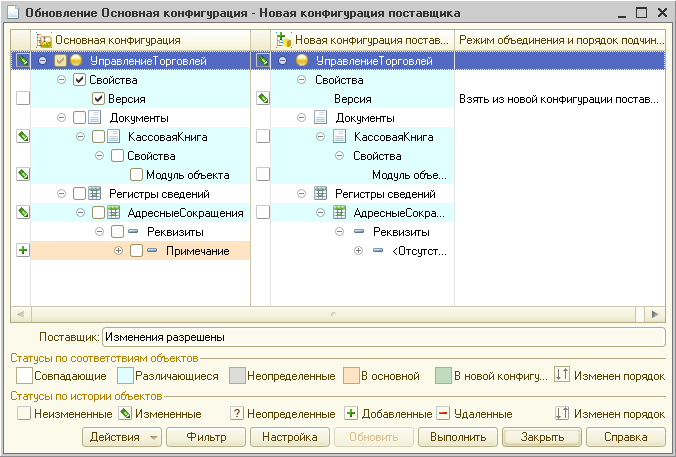Check the Регистры сведений checkbox
Viewport: 676px width, 457px height.
point(79,194)
